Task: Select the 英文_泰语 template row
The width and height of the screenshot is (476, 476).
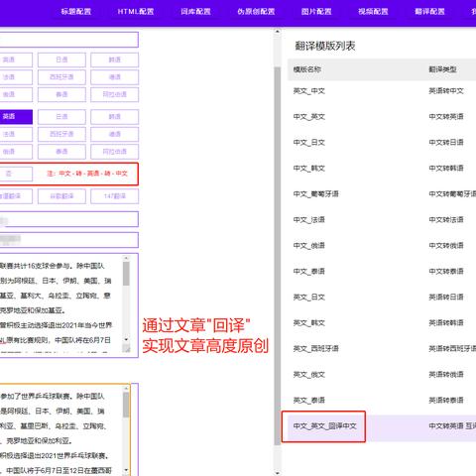Action: tap(382, 401)
